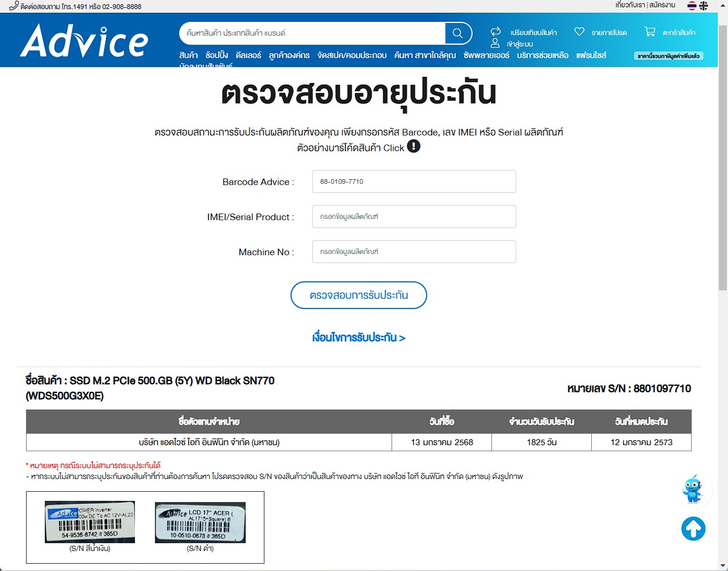
Task: Switch language using the Thai flag
Action: 692,5
